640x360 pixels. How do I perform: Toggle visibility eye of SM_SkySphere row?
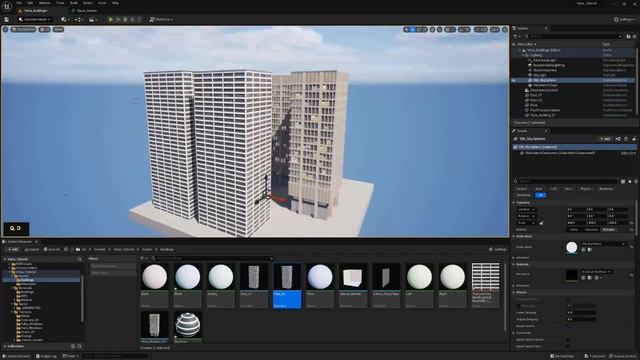(x=514, y=80)
